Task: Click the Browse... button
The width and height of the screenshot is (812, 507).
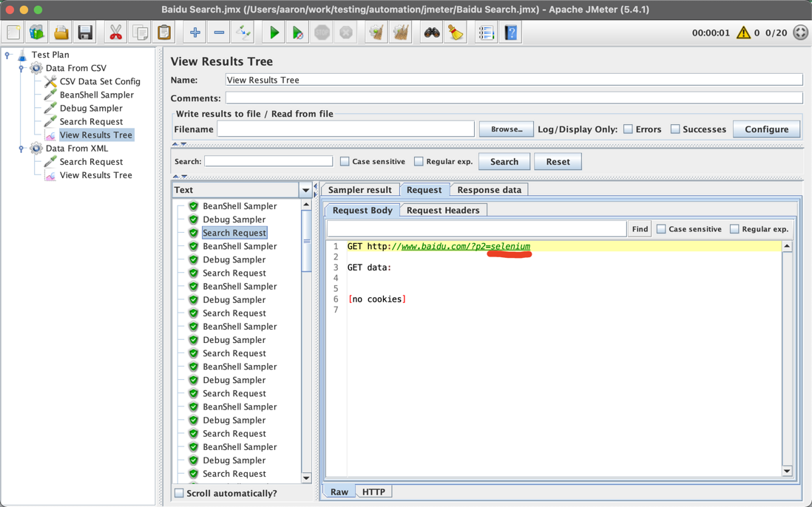Action: (x=507, y=129)
